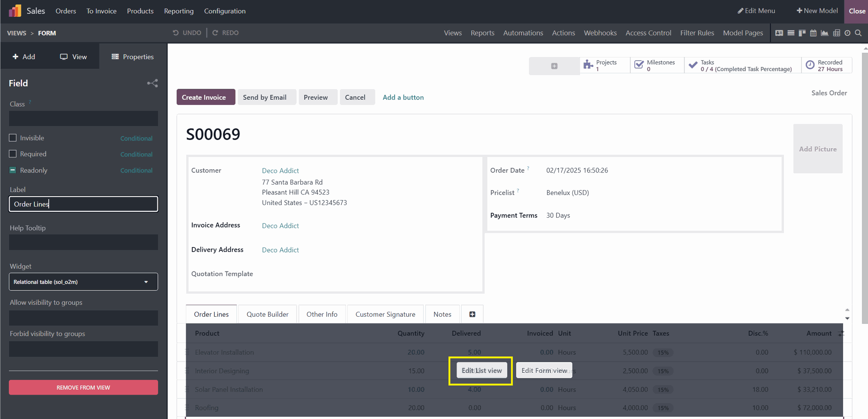Click the small down arrow beside notebook
Image resolution: width=868 pixels, height=419 pixels.
(x=847, y=319)
